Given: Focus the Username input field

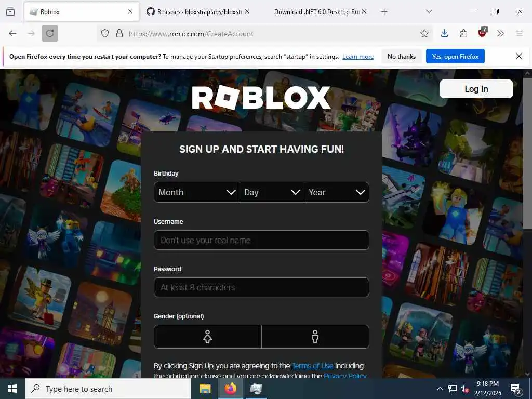Looking at the screenshot, I should click(261, 240).
